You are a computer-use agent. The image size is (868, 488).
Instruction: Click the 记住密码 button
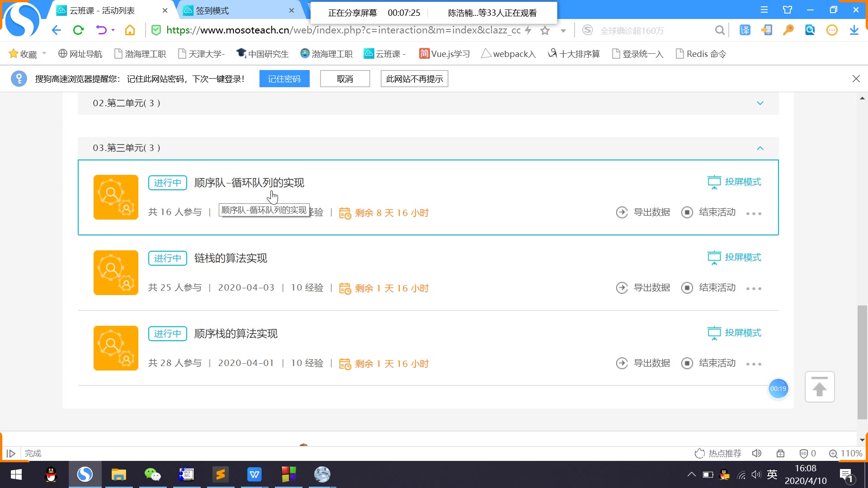(284, 78)
